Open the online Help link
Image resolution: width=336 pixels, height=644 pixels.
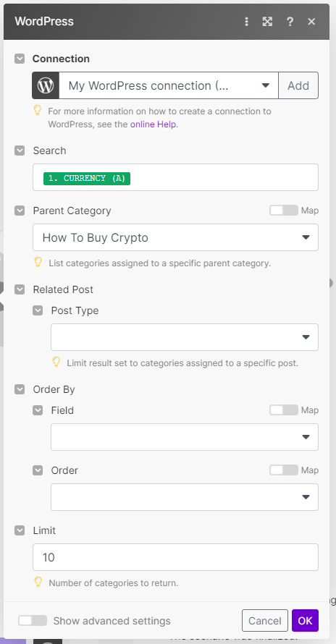click(x=154, y=124)
